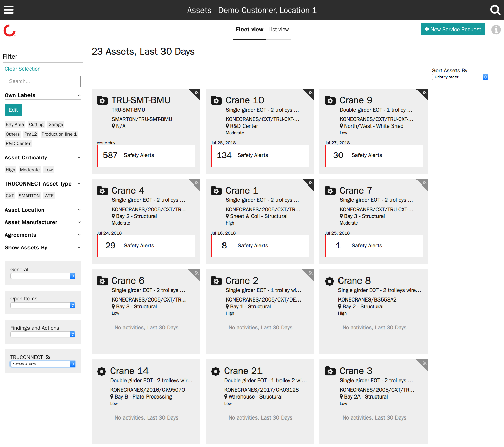Click the Crane 1 card connectivity corner icon
504x447 pixels.
pos(310,183)
